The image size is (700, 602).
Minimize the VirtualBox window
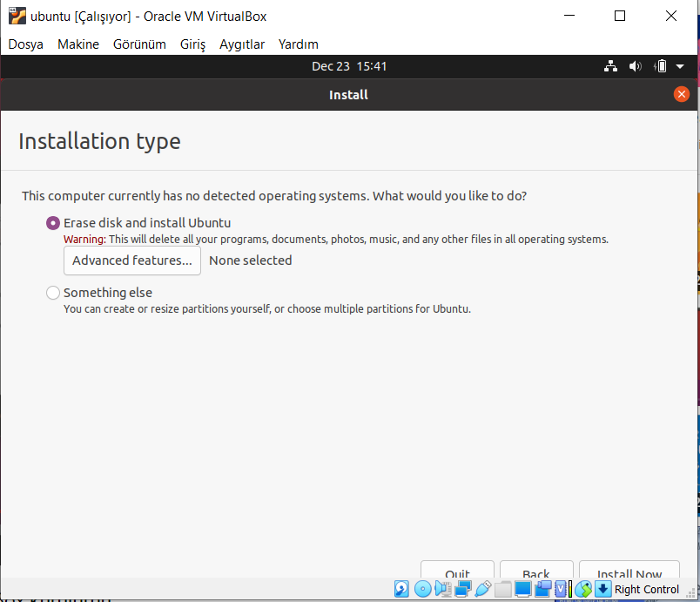point(569,16)
